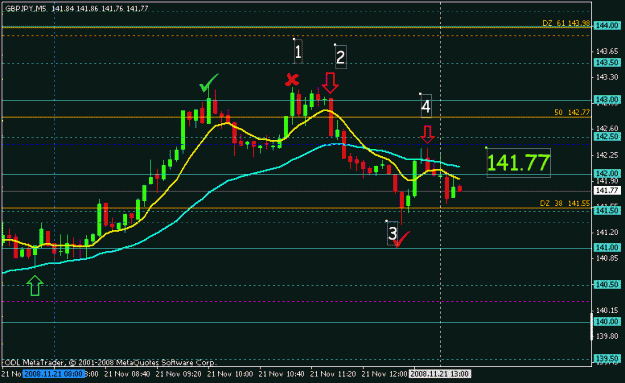Select the red X mark on the chart
The image size is (625, 383).
click(x=292, y=80)
